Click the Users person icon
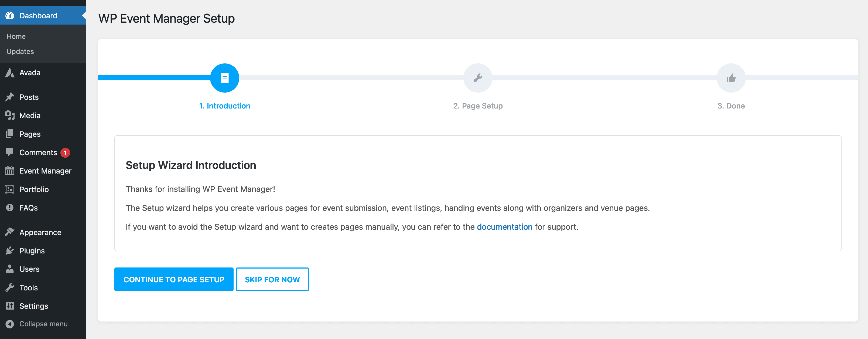Image resolution: width=868 pixels, height=339 pixels. pyautogui.click(x=10, y=269)
